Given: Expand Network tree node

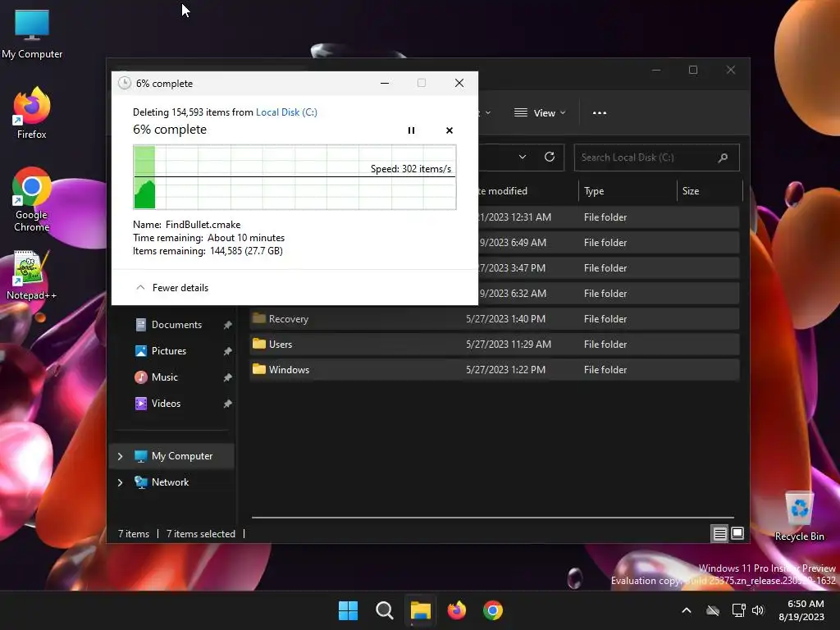Looking at the screenshot, I should tap(120, 482).
